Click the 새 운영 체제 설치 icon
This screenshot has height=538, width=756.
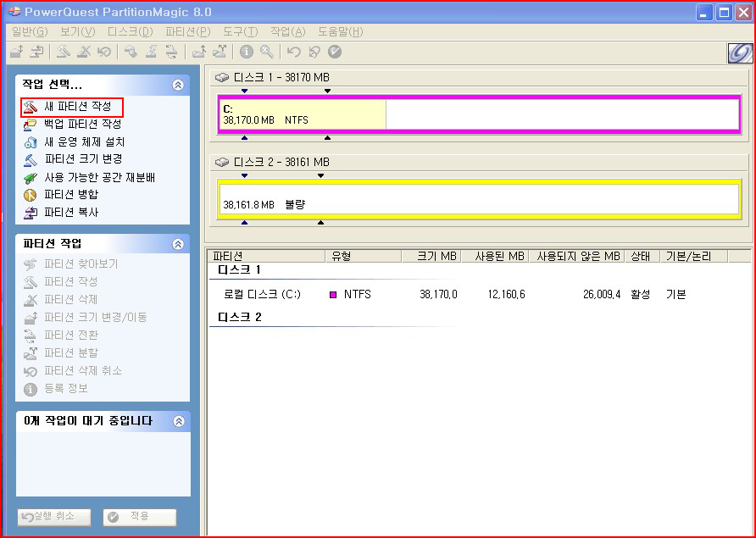(x=31, y=142)
